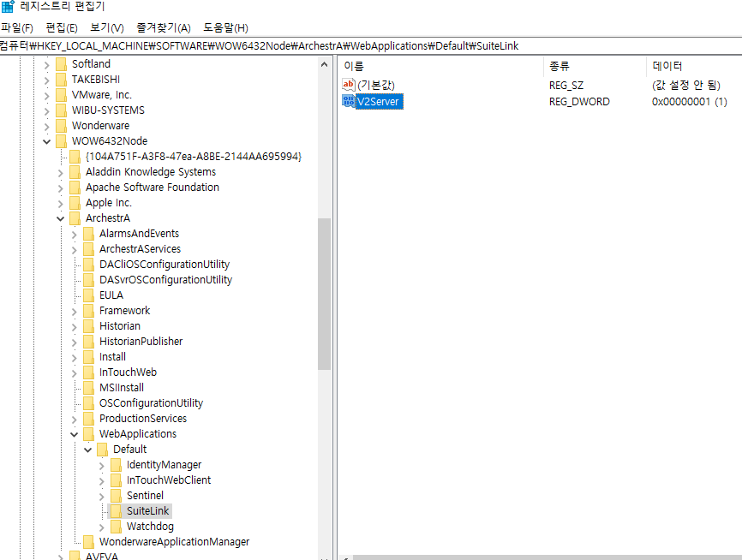Image resolution: width=742 pixels, height=560 pixels.
Task: Expand the ArchestrAServices key
Action: tap(74, 250)
